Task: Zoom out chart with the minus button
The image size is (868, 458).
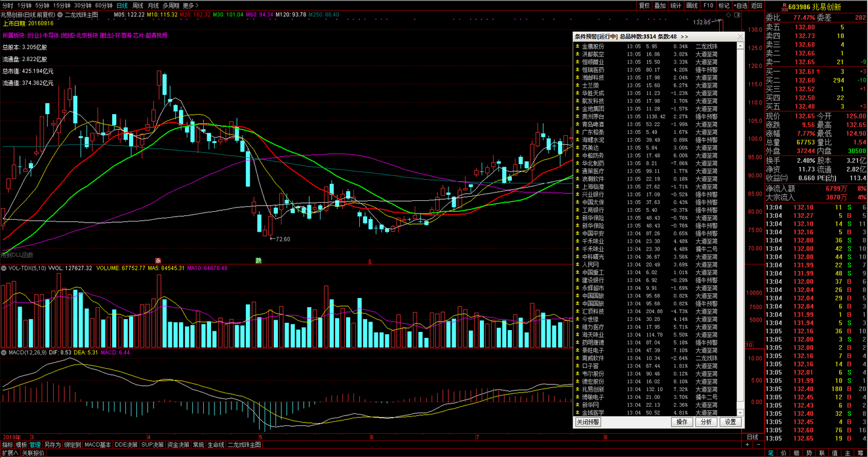Action: (x=759, y=445)
